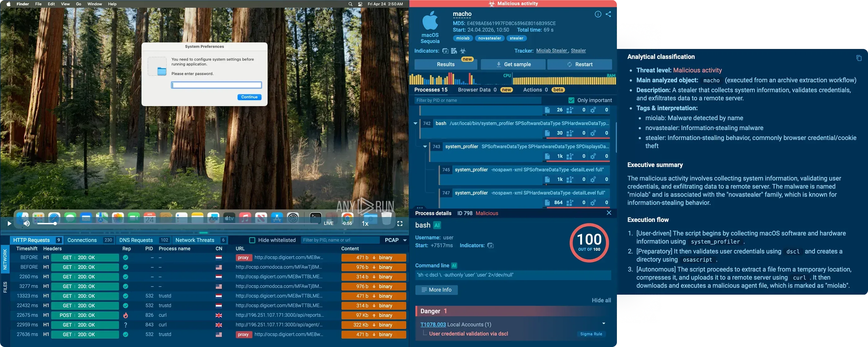Screen dimensions: 868x347
Task: Click the novastealer tag
Action: click(x=489, y=38)
